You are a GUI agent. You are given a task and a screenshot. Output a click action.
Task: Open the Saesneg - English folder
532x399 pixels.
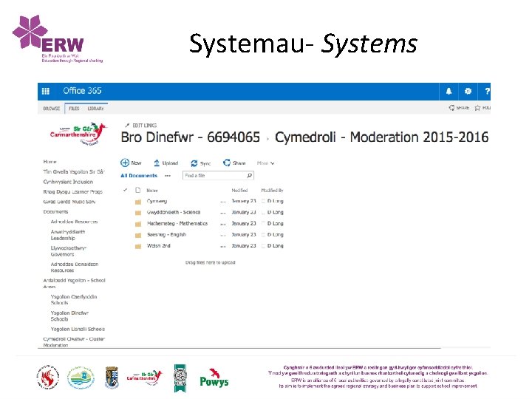pos(166,234)
